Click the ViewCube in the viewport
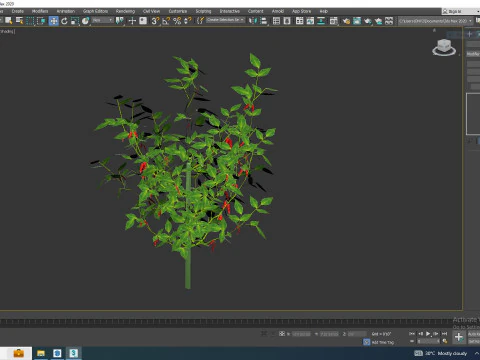The height and width of the screenshot is (360, 480). point(444,47)
